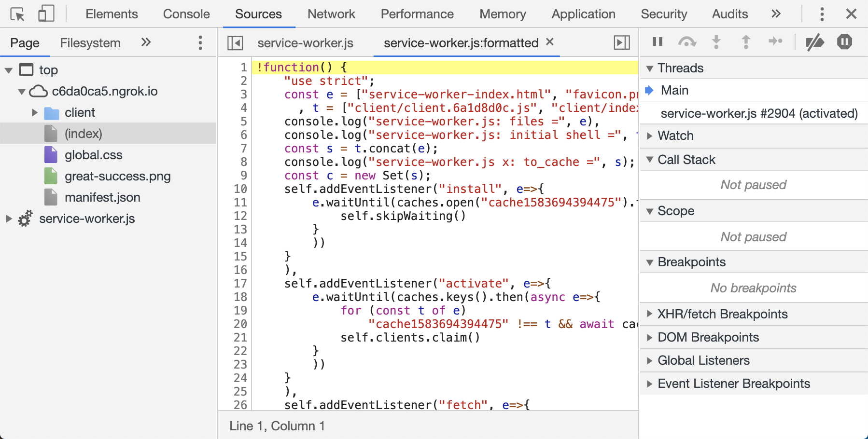Click the step out of current function icon
This screenshot has height=439, width=868.
[x=746, y=42]
